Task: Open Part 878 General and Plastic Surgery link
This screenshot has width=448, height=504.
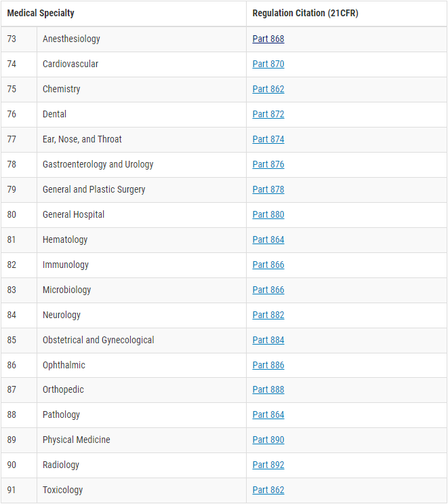Action: [x=268, y=189]
